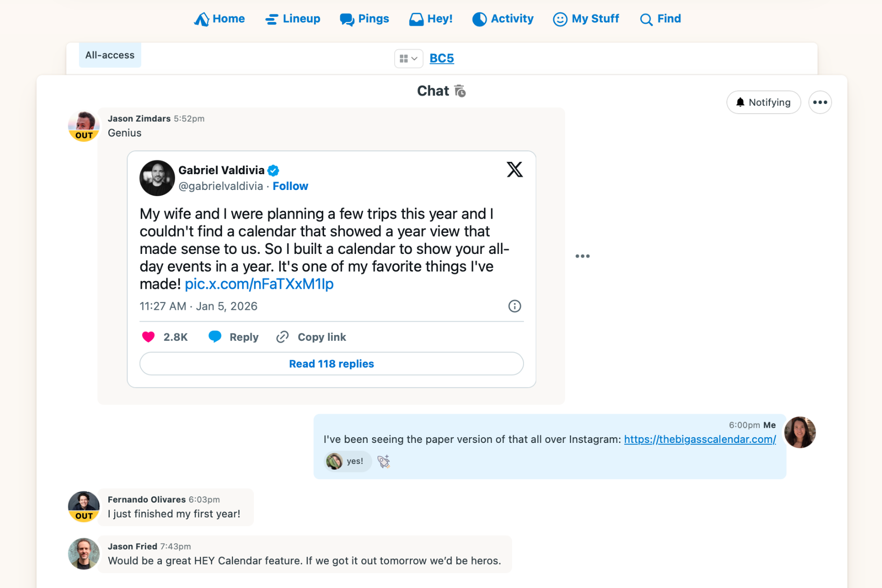882x588 pixels.
Task: Open message options next to the tweet
Action: coord(582,256)
